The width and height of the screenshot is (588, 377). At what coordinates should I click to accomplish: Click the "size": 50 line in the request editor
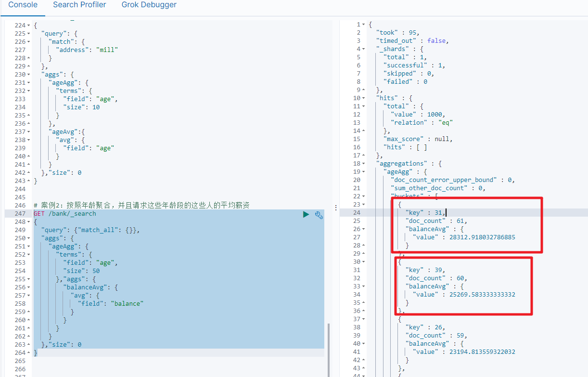(x=81, y=271)
